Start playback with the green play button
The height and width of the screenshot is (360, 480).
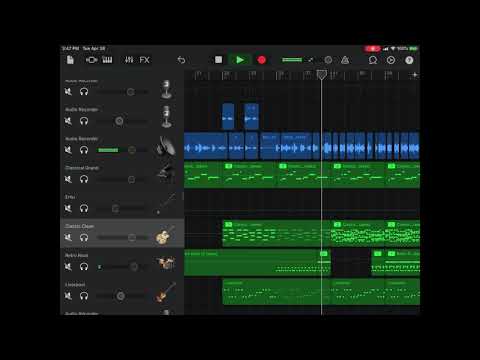tap(240, 60)
